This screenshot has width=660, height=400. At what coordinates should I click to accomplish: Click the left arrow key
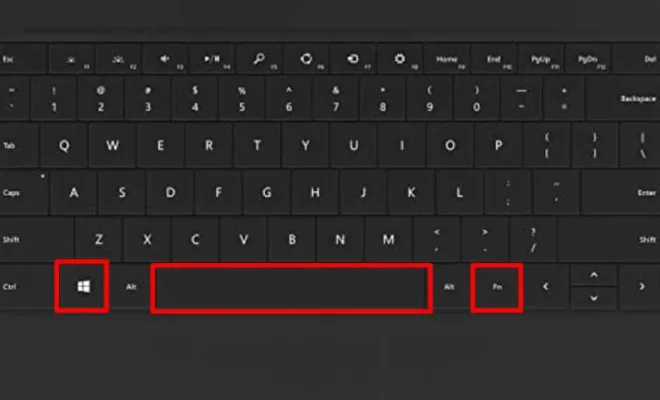tap(546, 286)
